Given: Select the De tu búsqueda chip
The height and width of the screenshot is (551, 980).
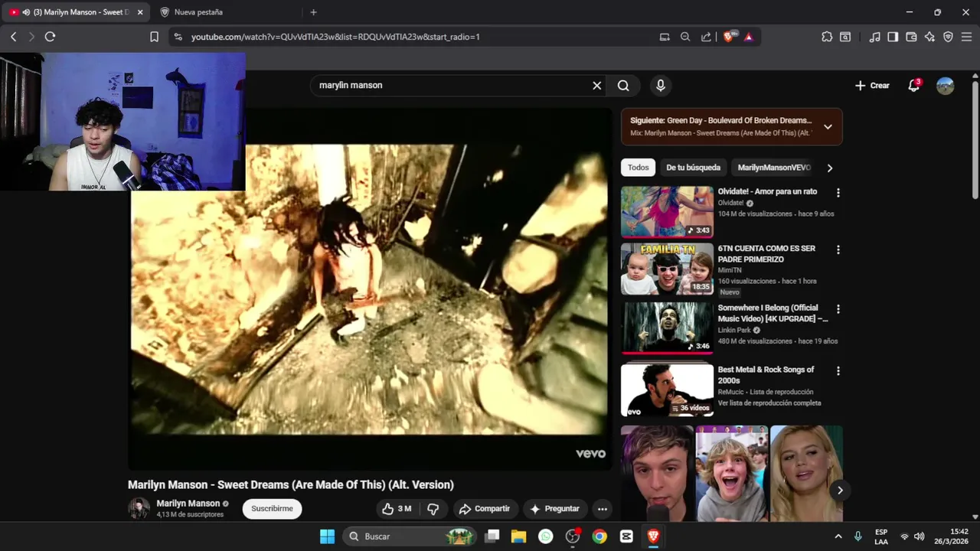Looking at the screenshot, I should tap(693, 168).
